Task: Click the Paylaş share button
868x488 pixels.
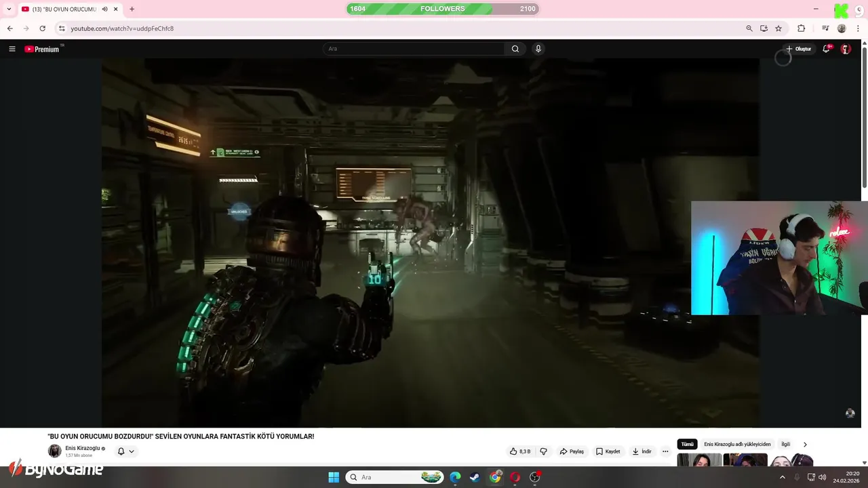Action: 572,451
